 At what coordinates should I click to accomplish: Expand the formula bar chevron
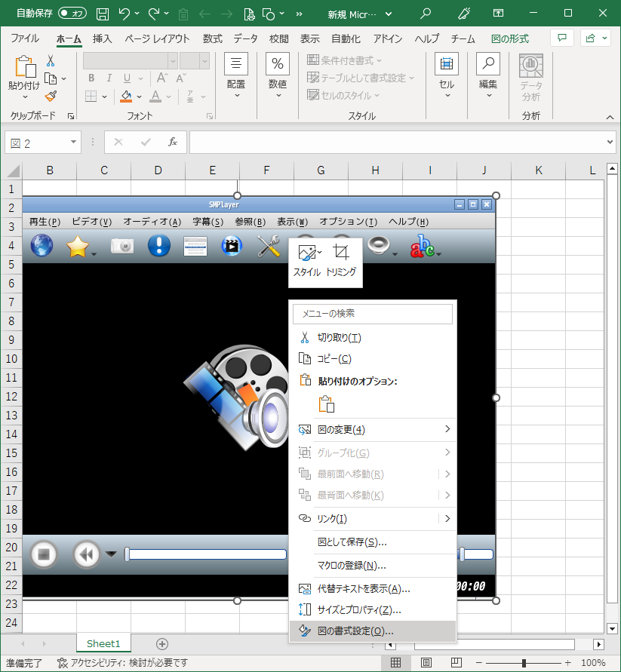coord(610,142)
